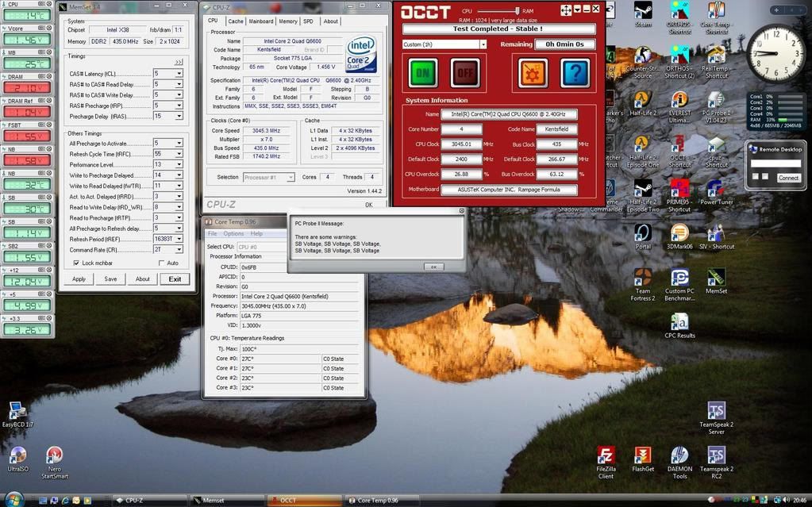Select the Custom PC Benchmark desktop icon

tap(679, 284)
